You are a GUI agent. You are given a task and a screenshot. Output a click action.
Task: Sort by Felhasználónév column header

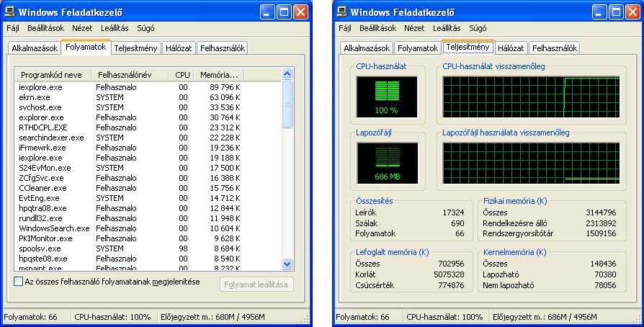(130, 75)
